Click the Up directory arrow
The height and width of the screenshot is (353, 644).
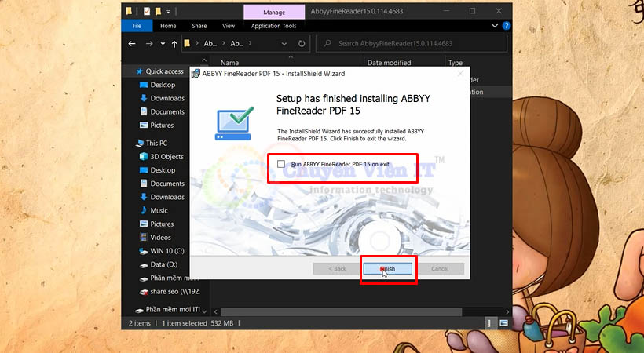(x=174, y=44)
